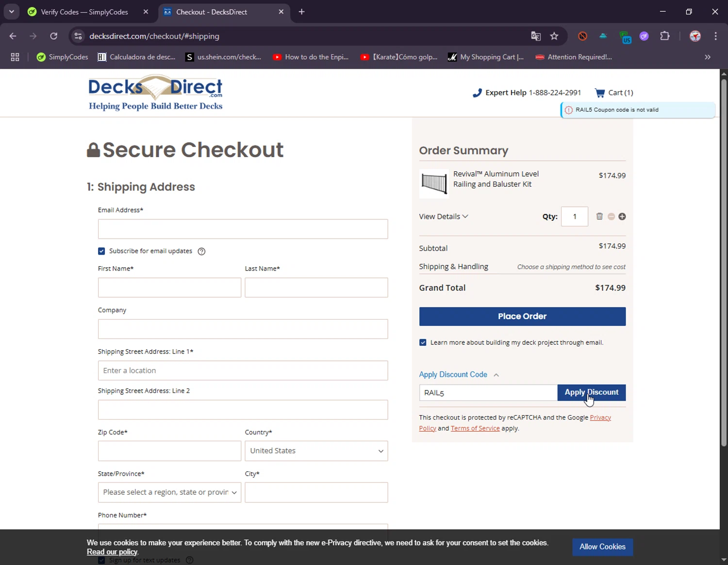Click the Zip Code field
Viewport: 728px width, 565px height.
pos(169,451)
